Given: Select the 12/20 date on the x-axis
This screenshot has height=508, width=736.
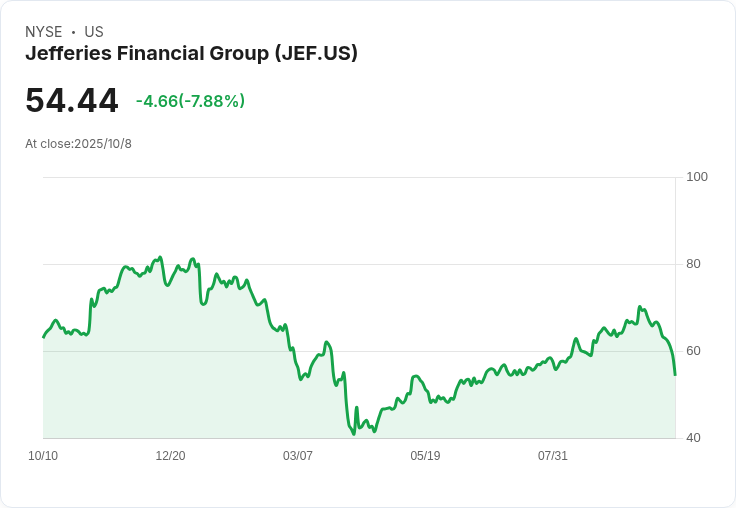Looking at the screenshot, I should tap(170, 456).
